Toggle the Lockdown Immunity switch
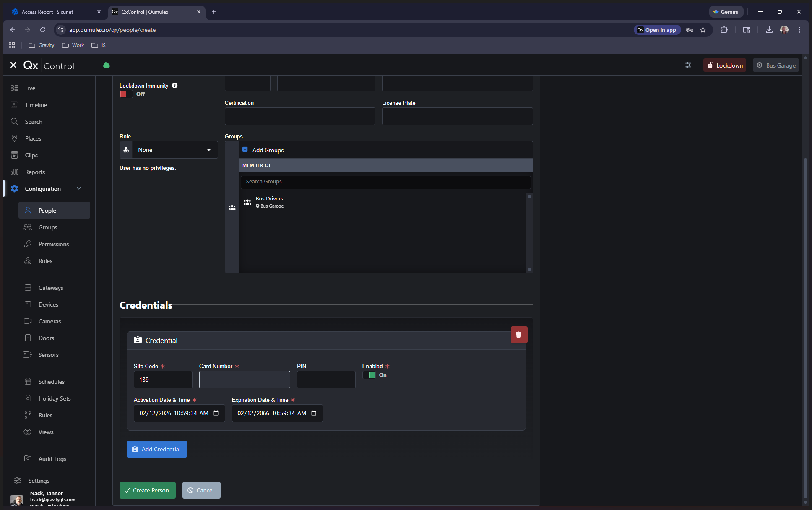 (126, 94)
